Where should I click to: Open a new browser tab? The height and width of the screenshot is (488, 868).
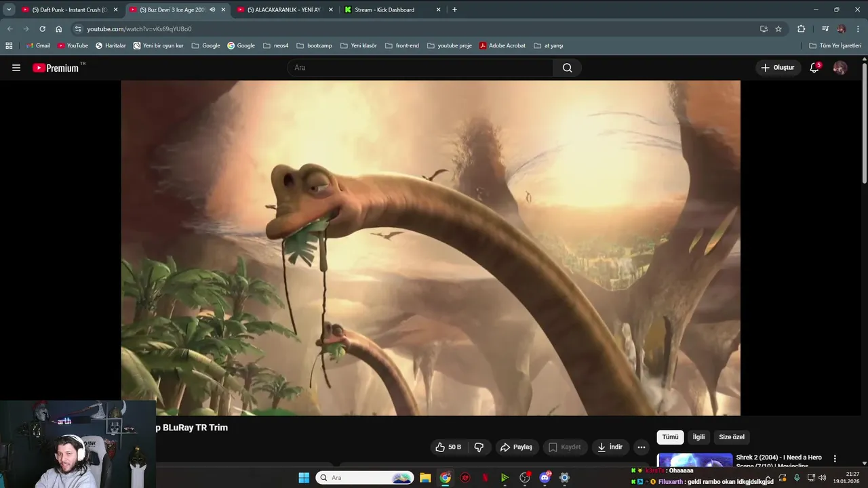click(x=454, y=9)
